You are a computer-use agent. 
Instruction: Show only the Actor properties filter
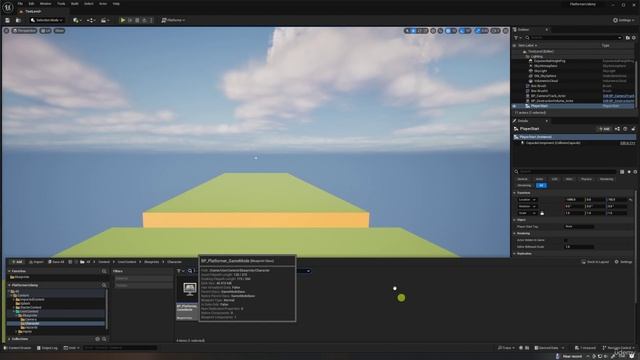click(x=539, y=179)
